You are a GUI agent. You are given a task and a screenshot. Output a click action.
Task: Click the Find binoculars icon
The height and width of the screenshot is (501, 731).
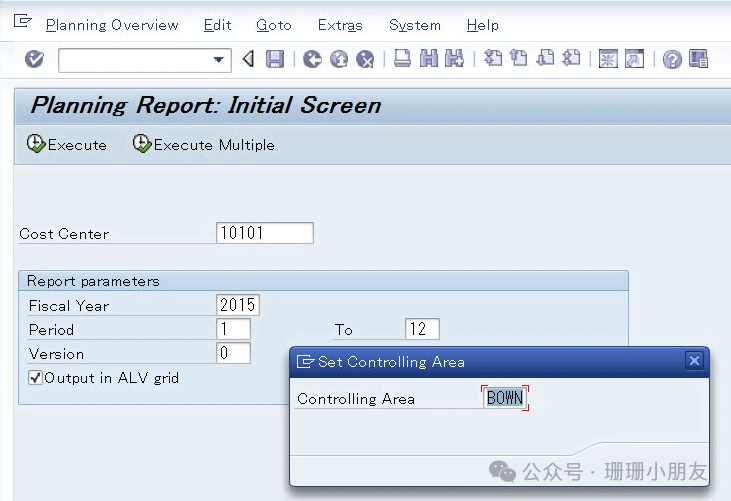[429, 59]
